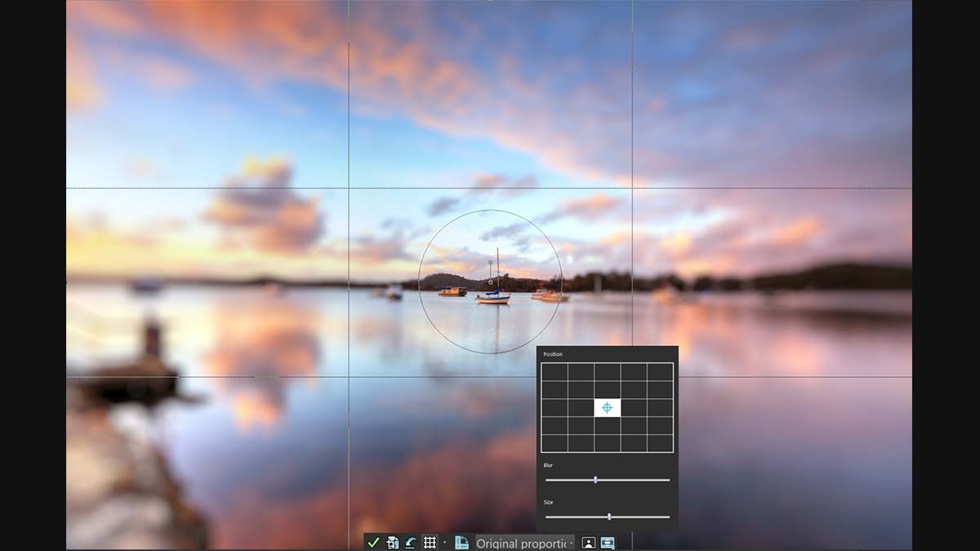Click the blue sailboat inside the focus circle
Viewport: 980px width, 551px height.
494,298
